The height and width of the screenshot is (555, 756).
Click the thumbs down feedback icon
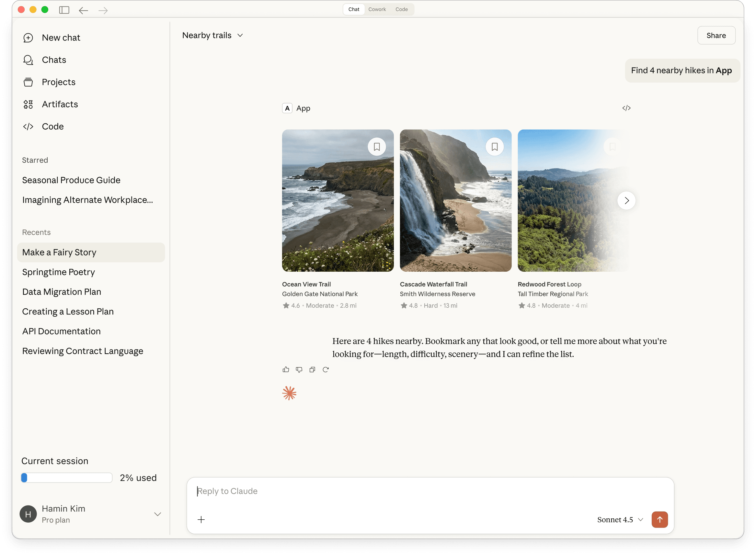(299, 370)
